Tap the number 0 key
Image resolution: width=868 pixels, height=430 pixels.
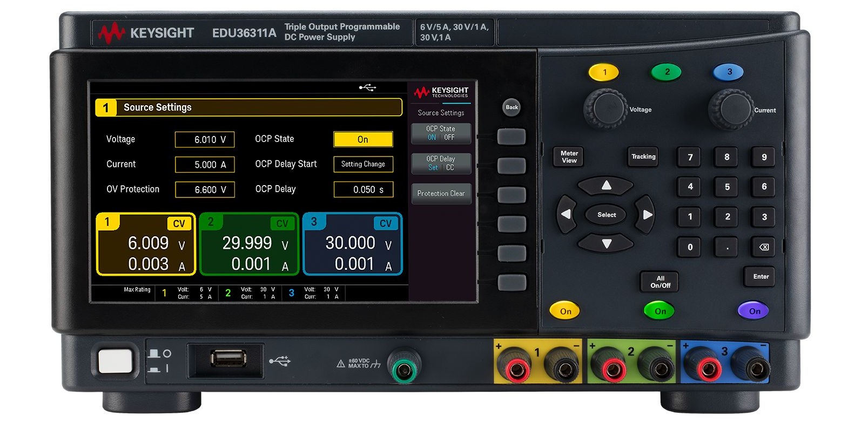point(690,247)
